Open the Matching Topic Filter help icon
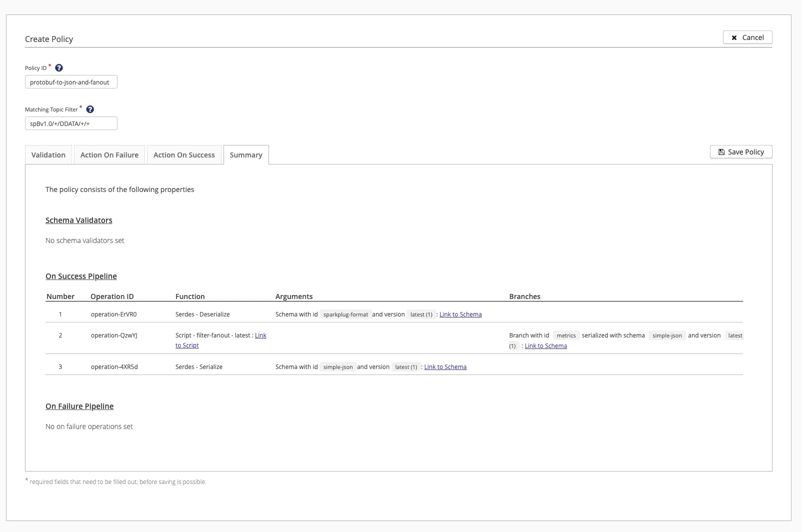The height and width of the screenshot is (532, 802). [90, 109]
